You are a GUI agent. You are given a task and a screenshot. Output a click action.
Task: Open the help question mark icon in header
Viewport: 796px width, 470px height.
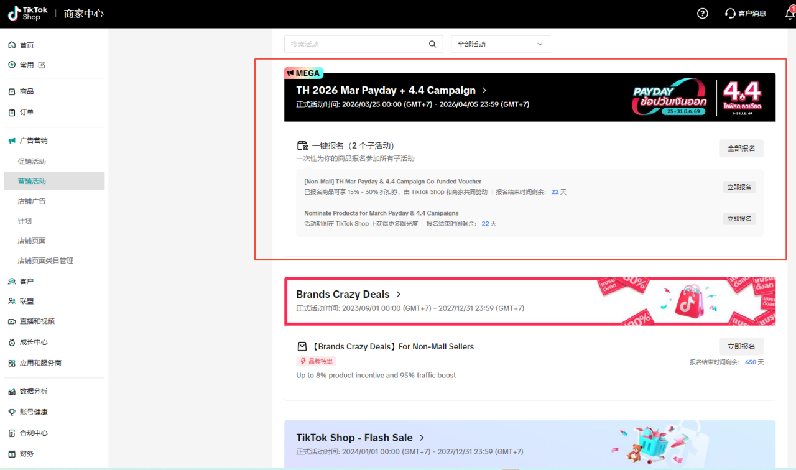point(702,13)
